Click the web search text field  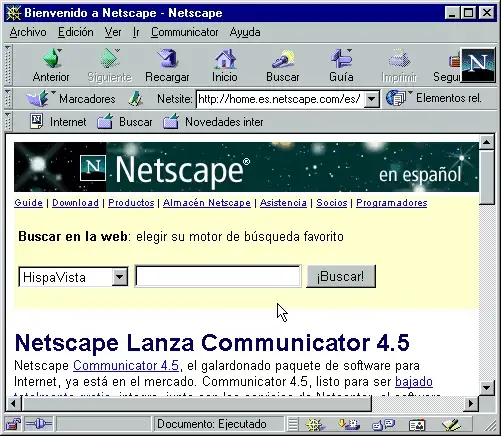[218, 276]
